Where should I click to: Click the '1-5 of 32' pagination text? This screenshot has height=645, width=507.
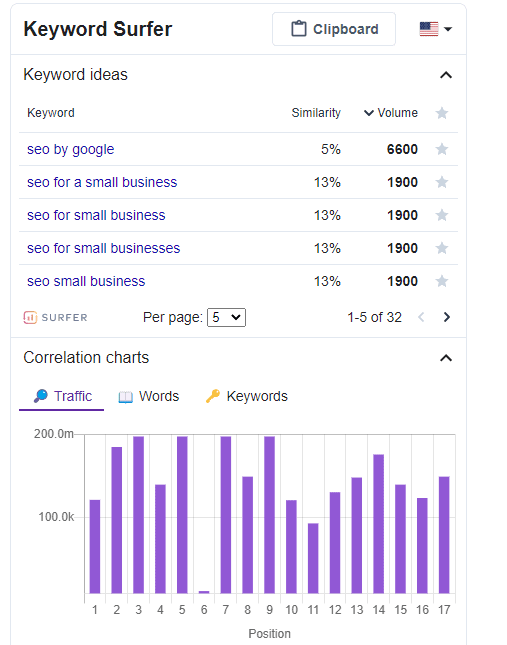[x=374, y=317]
